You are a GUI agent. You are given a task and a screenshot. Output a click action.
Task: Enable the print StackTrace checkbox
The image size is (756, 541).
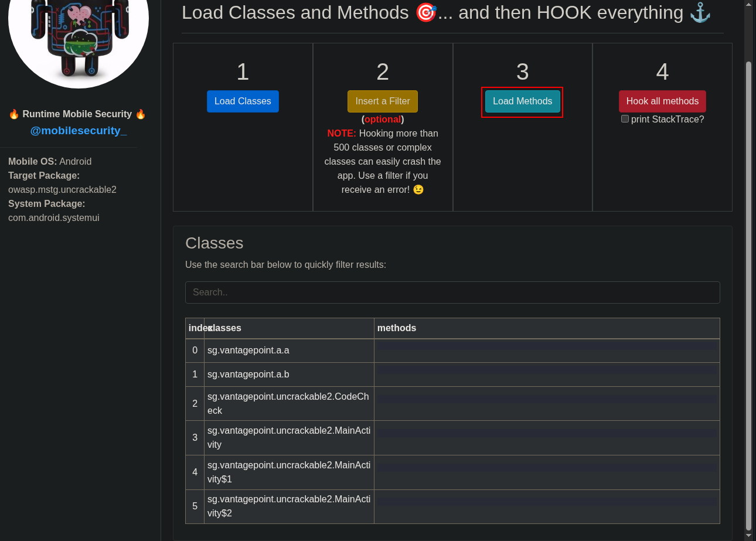click(625, 119)
